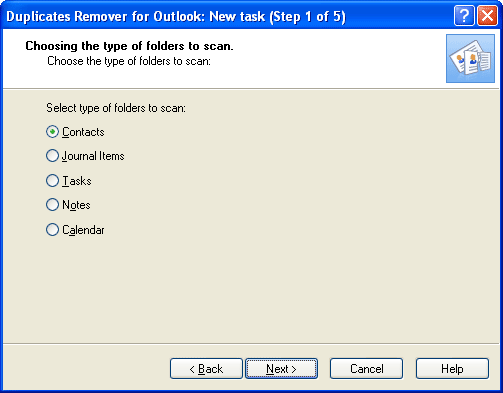Click the Journal Items label text
This screenshot has width=503, height=393.
[x=93, y=156]
